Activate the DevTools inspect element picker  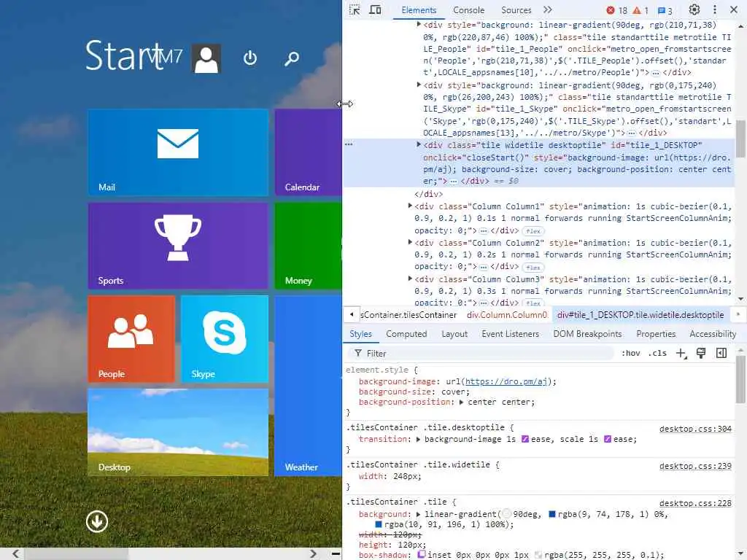pyautogui.click(x=355, y=9)
